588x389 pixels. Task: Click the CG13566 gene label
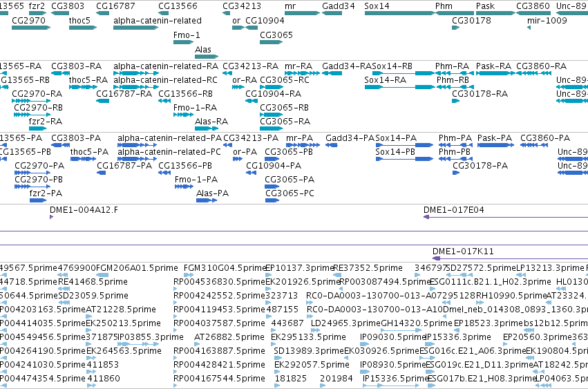[x=178, y=6]
